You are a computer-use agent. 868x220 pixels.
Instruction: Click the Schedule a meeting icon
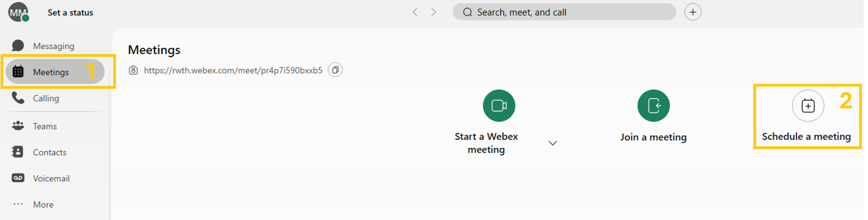pyautogui.click(x=808, y=106)
